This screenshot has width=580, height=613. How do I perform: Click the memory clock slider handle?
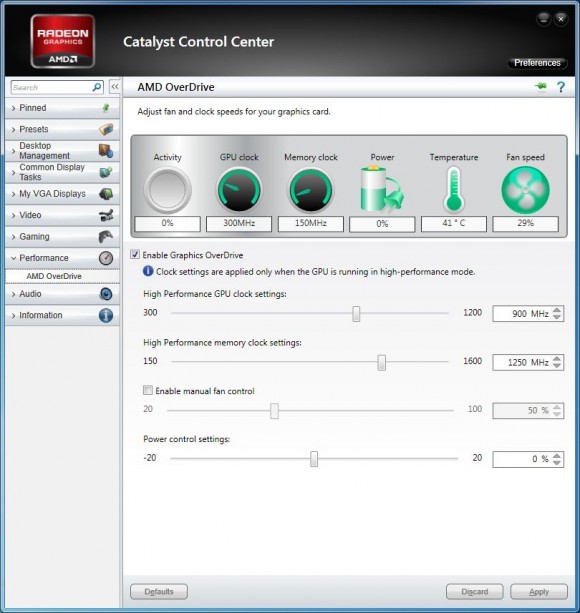pyautogui.click(x=382, y=362)
